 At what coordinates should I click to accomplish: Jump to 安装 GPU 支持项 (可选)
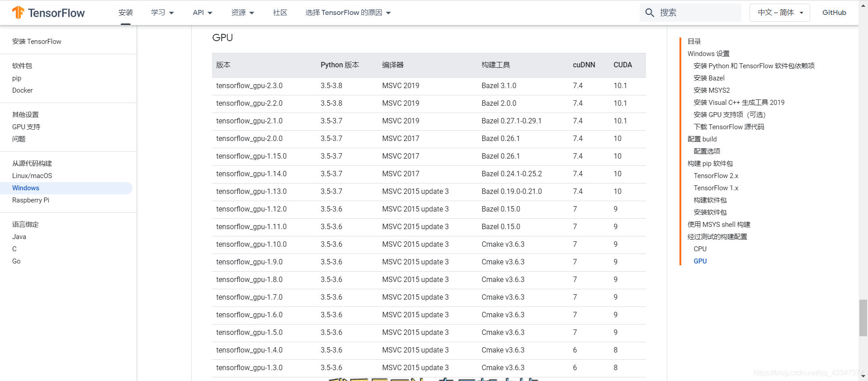point(730,115)
